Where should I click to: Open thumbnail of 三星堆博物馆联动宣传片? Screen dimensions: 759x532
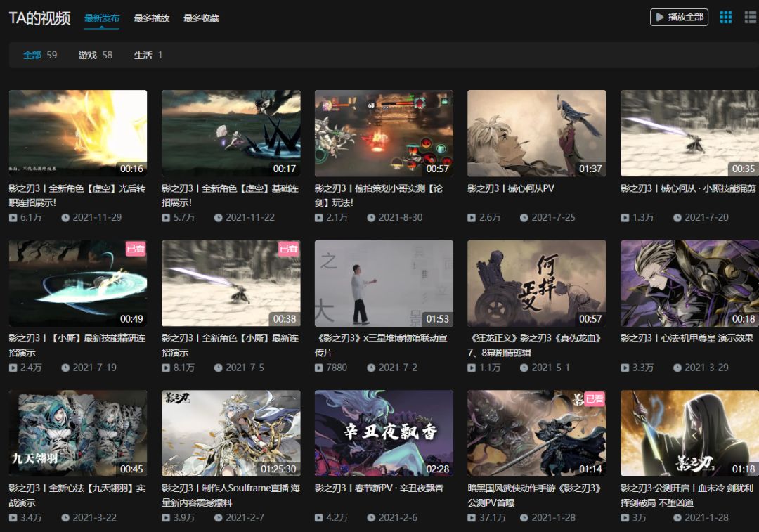coord(384,283)
